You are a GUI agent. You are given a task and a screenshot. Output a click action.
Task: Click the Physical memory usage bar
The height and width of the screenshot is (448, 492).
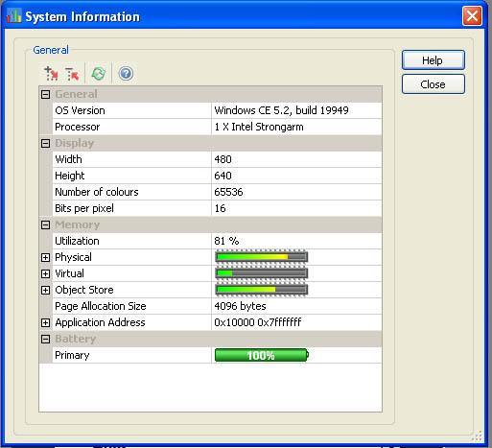[x=262, y=257]
